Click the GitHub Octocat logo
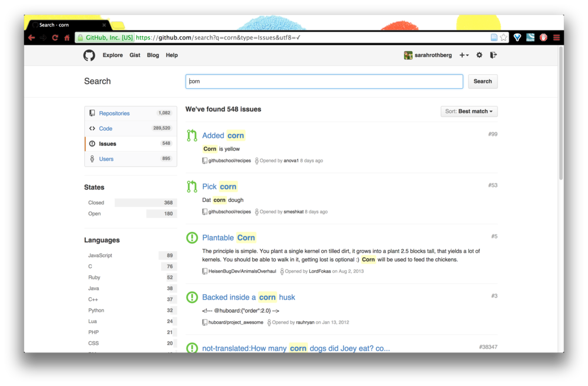 click(89, 55)
